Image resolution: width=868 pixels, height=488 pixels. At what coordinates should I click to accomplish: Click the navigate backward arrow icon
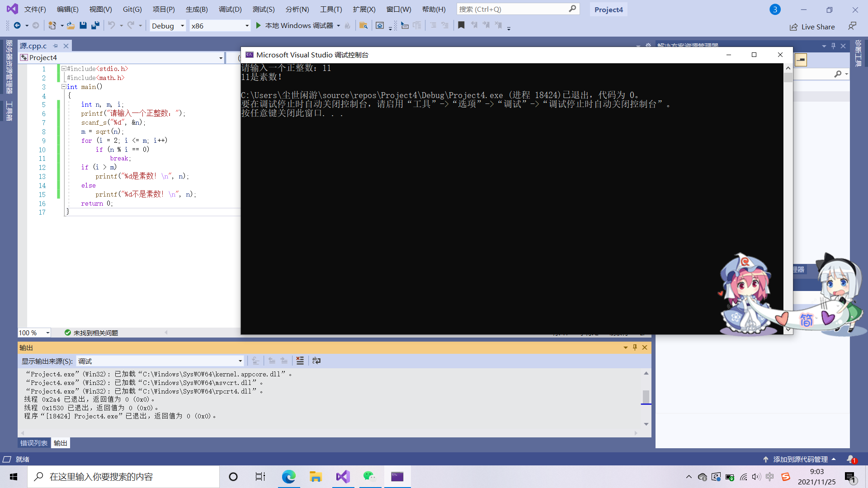coord(17,26)
